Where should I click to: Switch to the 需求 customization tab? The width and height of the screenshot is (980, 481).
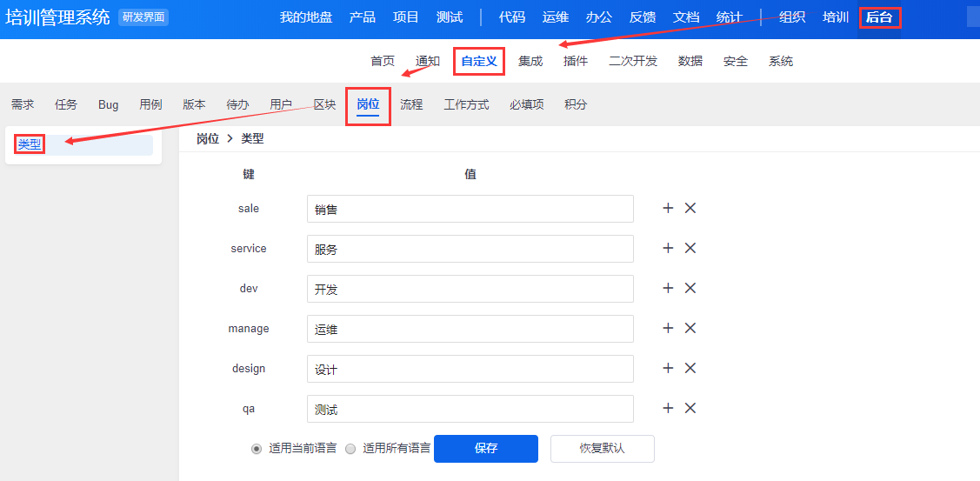[x=23, y=104]
